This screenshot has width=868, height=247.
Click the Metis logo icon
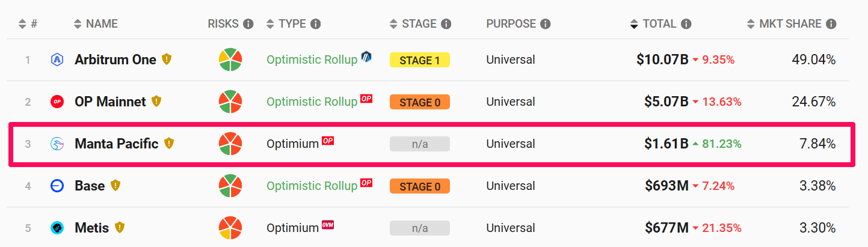pos(57,228)
